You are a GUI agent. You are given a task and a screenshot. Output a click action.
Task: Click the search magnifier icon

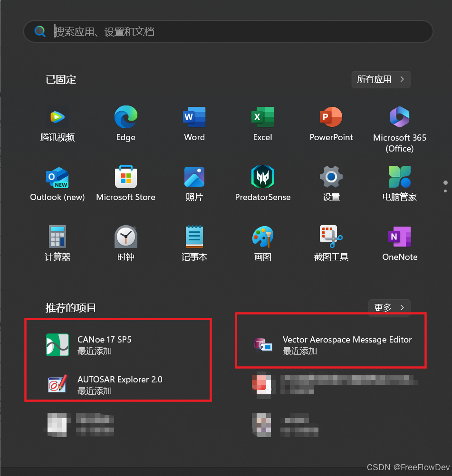point(40,31)
